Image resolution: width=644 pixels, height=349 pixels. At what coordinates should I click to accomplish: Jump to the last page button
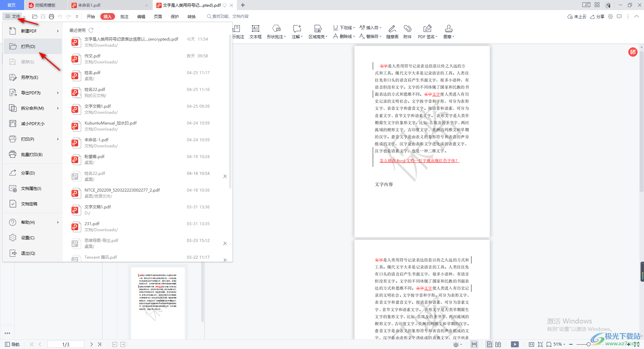[100, 344]
